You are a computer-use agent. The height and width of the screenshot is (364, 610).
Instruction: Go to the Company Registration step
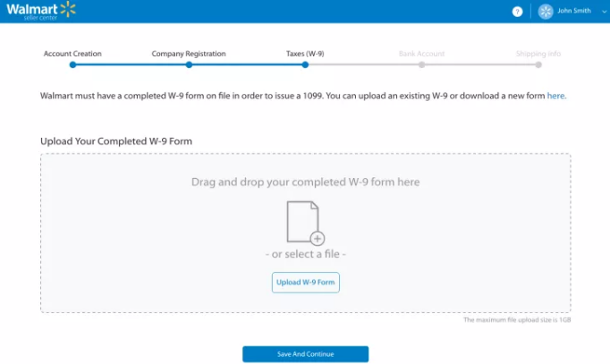pyautogui.click(x=189, y=54)
